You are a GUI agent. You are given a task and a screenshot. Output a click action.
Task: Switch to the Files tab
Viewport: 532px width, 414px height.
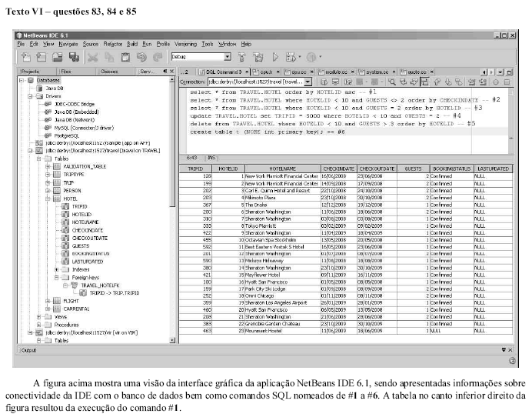pyautogui.click(x=75, y=72)
